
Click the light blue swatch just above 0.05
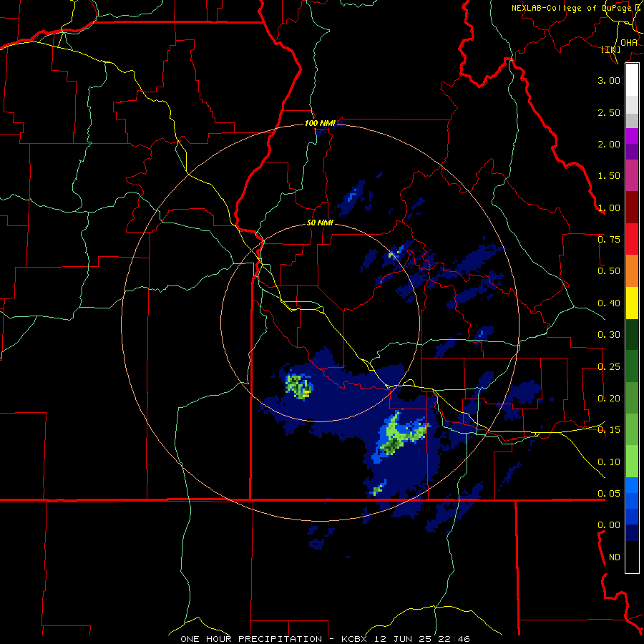click(x=632, y=485)
